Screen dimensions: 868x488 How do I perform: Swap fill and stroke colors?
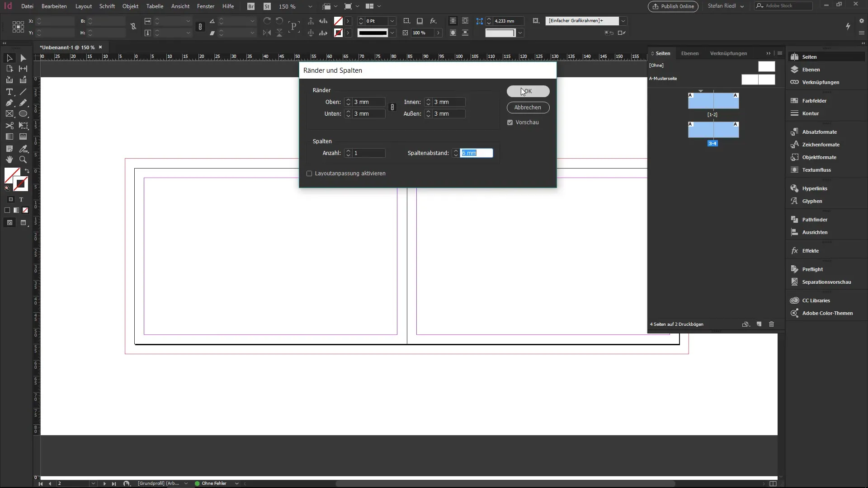click(27, 171)
